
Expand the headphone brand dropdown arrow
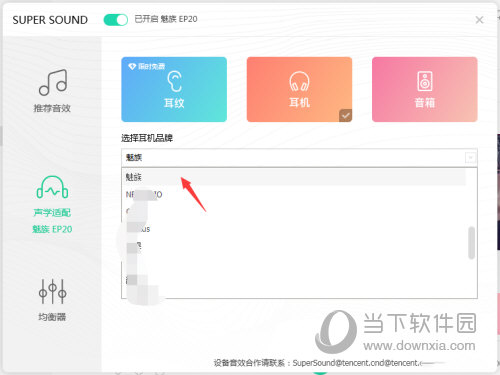470,157
